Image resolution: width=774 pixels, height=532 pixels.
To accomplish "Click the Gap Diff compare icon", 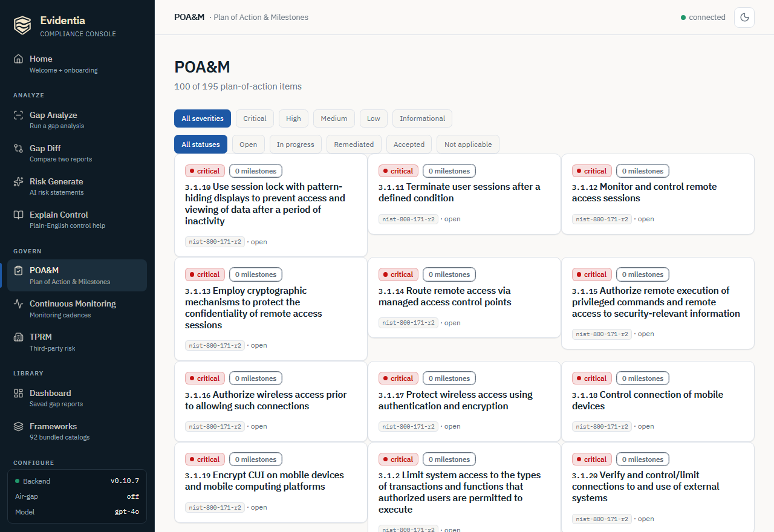I will (19, 148).
